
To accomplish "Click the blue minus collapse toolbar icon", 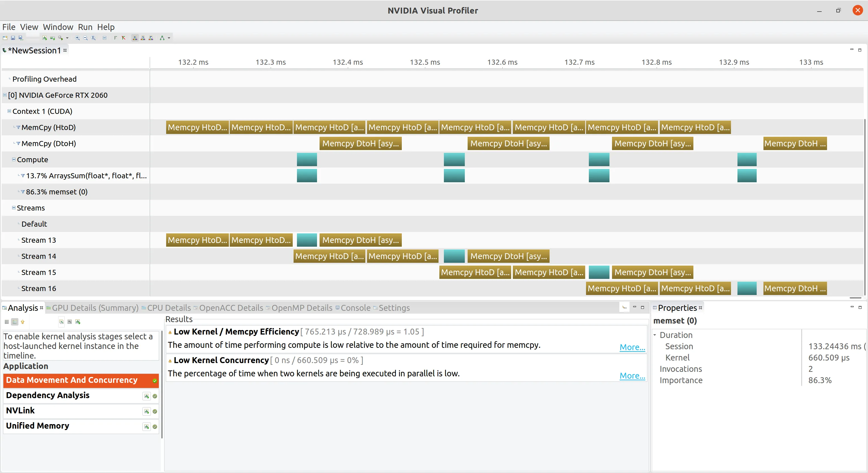I will 105,38.
